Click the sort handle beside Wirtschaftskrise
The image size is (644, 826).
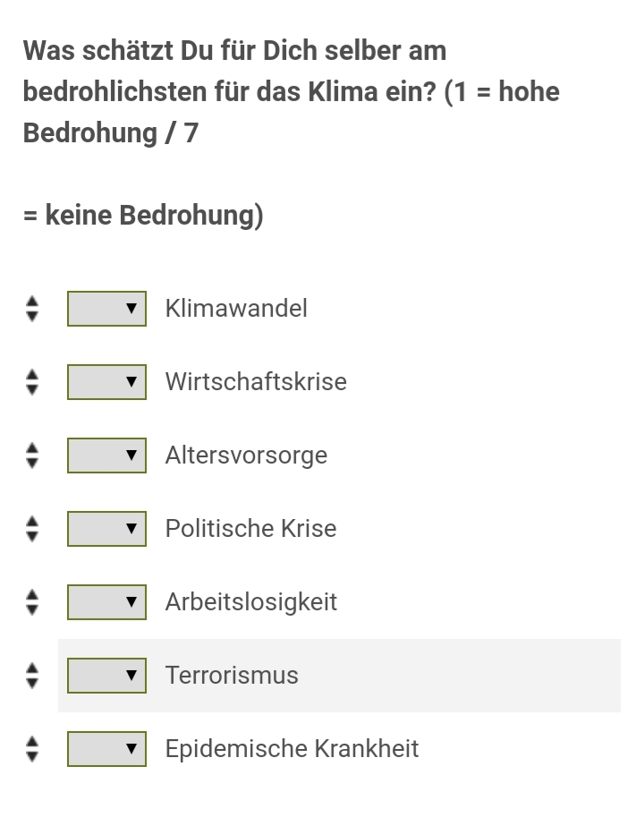coord(32,382)
